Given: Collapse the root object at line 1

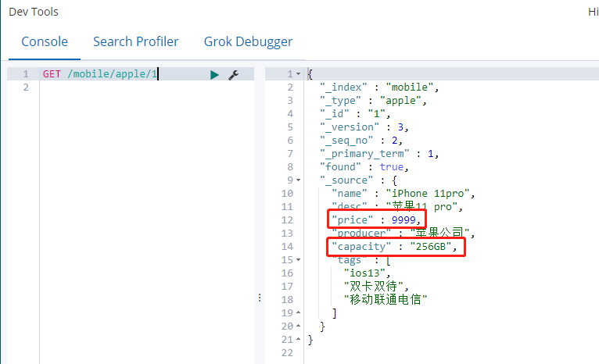Looking at the screenshot, I should (299, 73).
